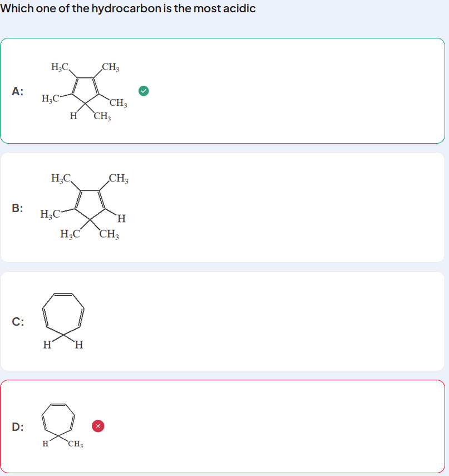Open option A's pentamethylcyclopentadiene structure image
Screen dimensions: 449x476
tap(85, 91)
